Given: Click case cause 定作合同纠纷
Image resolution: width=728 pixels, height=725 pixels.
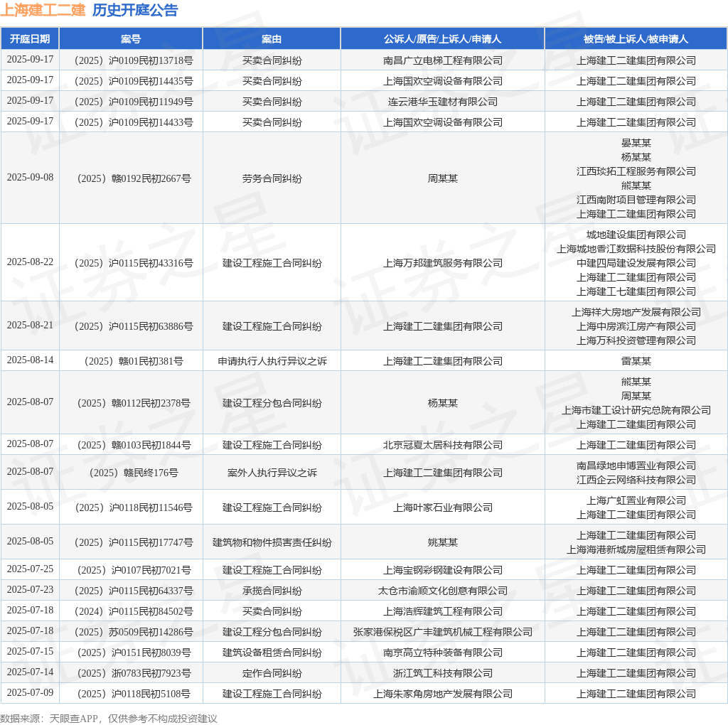Looking at the screenshot, I should (272, 673).
